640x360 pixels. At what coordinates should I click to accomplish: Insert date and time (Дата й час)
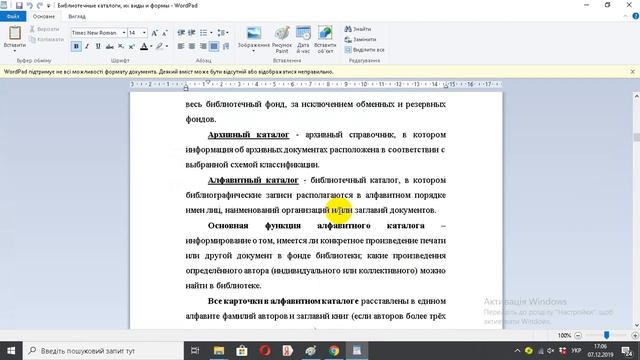click(303, 33)
